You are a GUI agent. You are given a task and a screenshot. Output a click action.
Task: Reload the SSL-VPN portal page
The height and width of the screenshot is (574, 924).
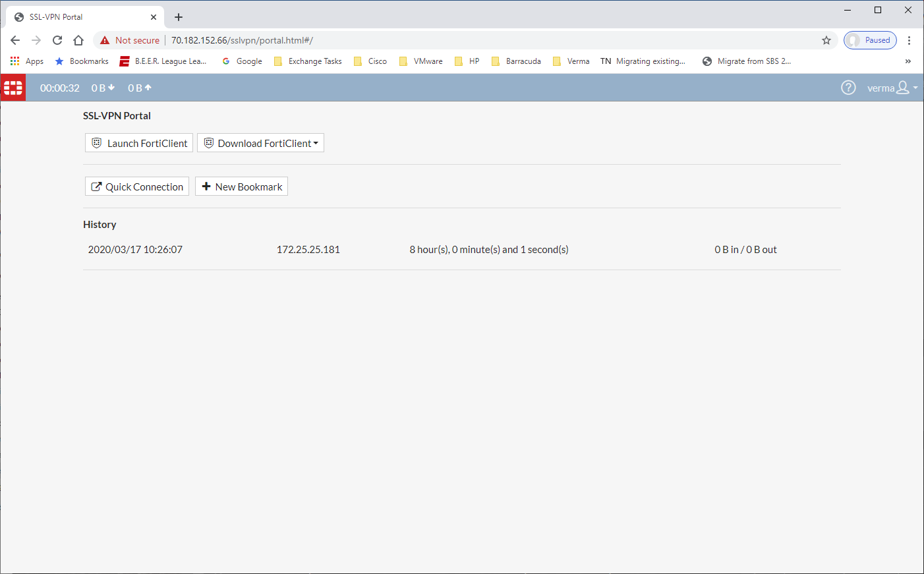click(x=57, y=40)
